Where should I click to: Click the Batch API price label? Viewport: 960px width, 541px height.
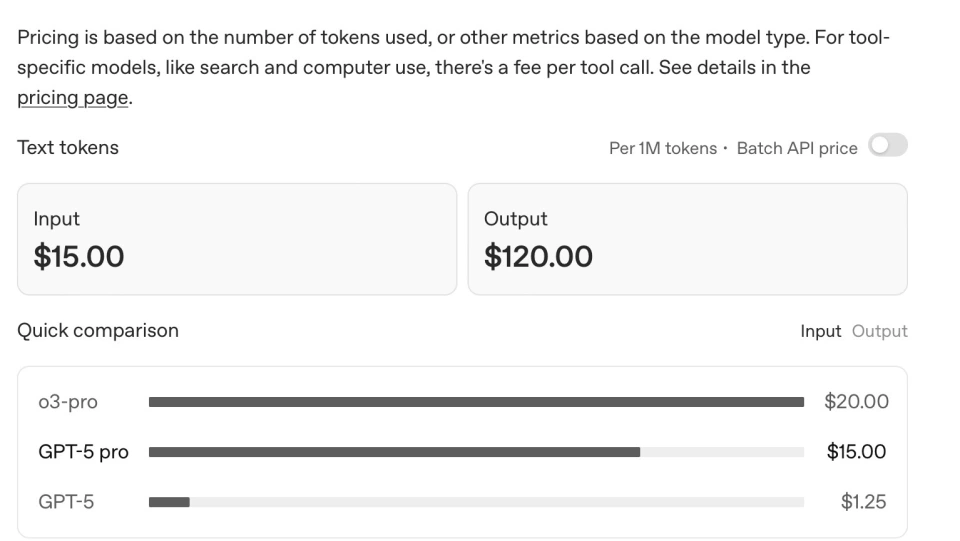[x=797, y=148]
